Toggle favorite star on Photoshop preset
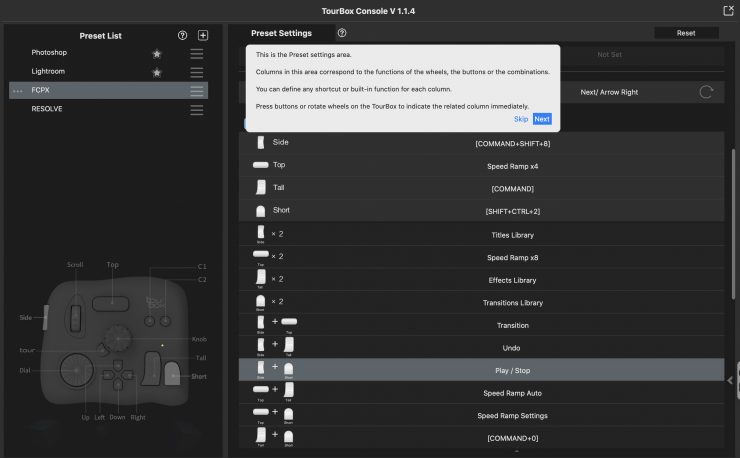The height and width of the screenshot is (458, 740). click(156, 53)
